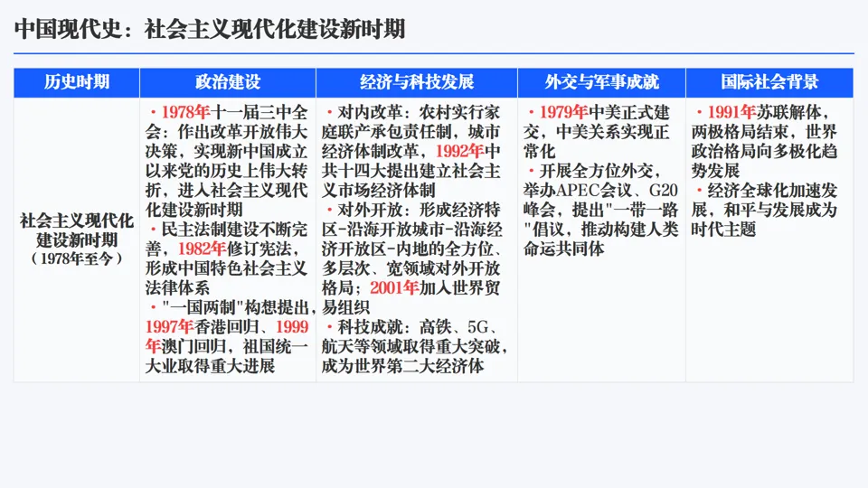
Task: Click the red 1991年 date text
Action: [x=731, y=112]
